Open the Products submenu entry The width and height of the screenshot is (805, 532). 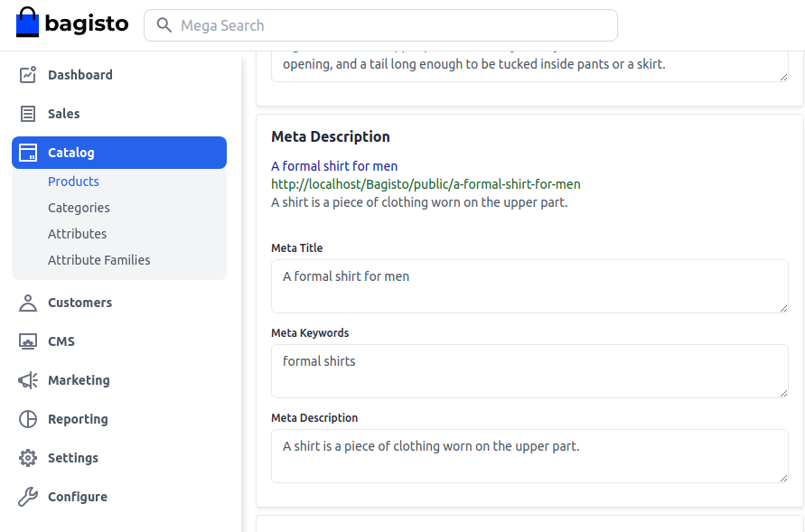73,181
